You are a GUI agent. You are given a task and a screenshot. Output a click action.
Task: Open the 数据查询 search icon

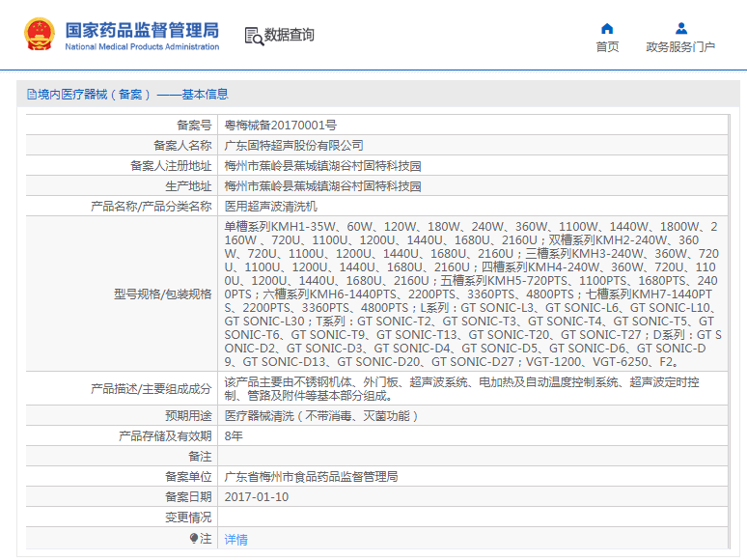click(254, 37)
